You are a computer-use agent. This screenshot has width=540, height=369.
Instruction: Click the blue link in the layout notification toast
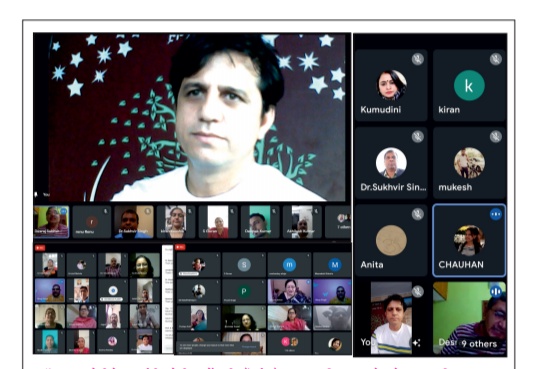click(x=249, y=347)
